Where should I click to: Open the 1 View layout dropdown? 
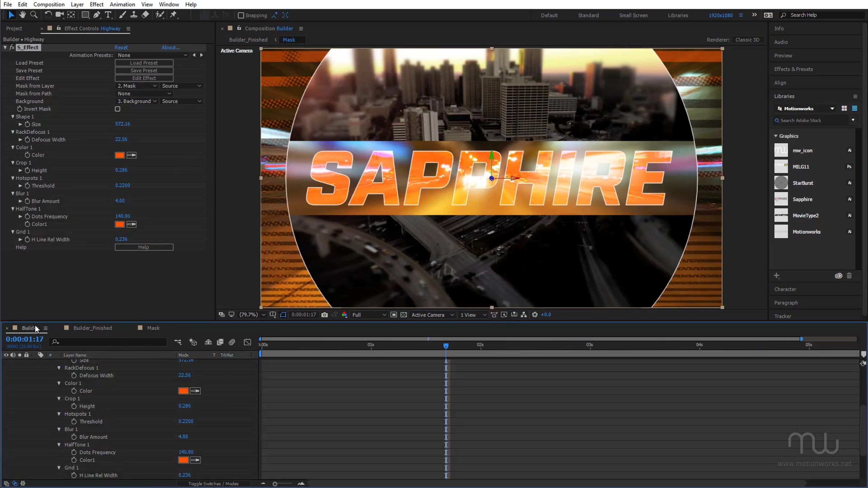click(473, 315)
